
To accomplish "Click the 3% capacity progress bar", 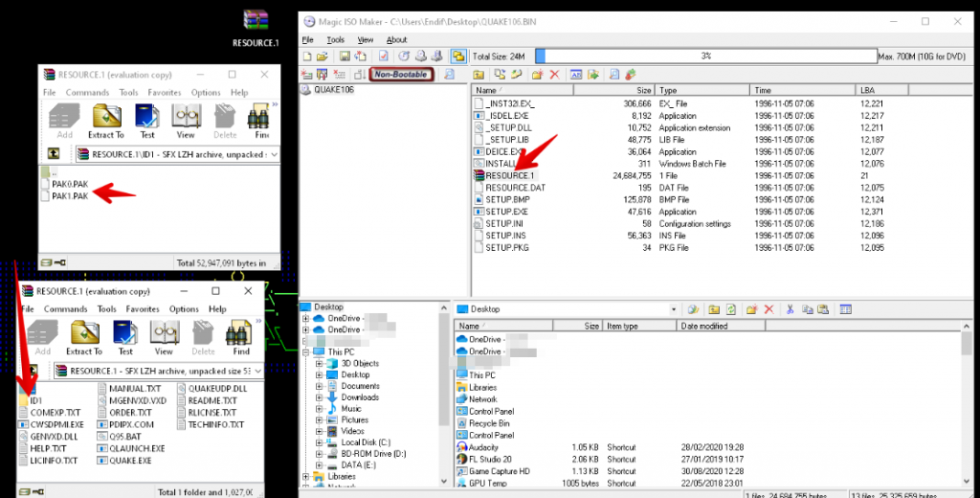I will [706, 57].
